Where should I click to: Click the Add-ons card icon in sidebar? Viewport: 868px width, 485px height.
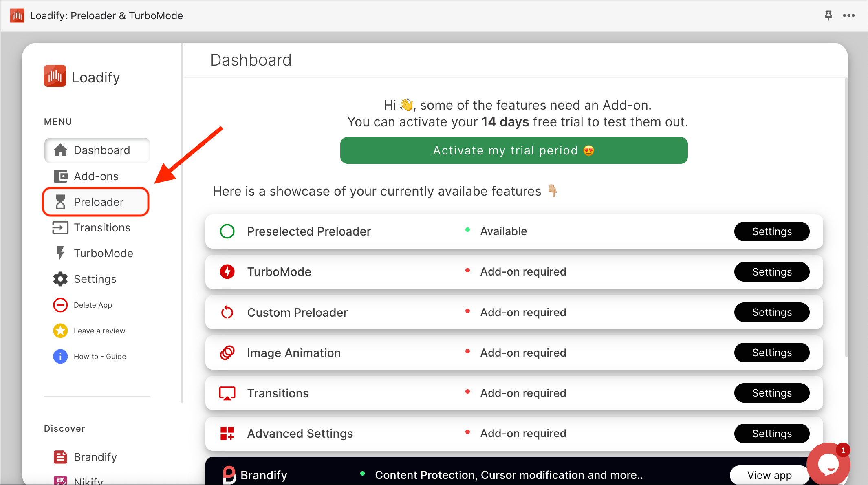[60, 176]
